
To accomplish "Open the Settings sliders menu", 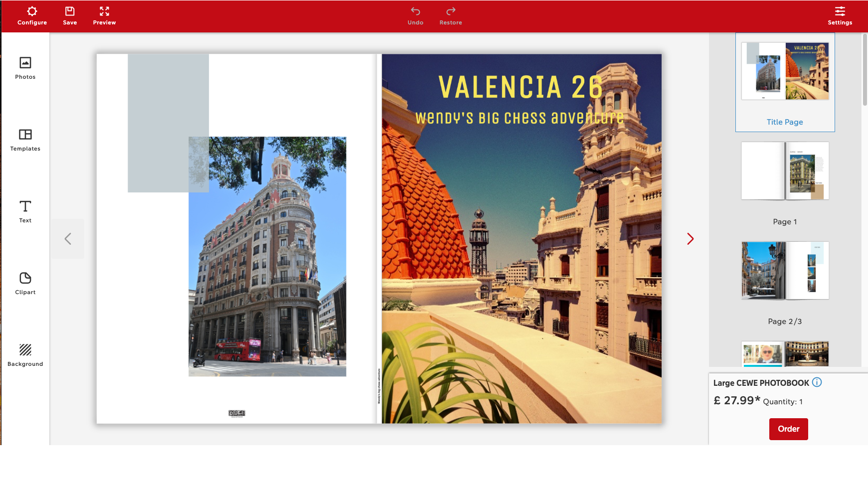I will 840,16.
